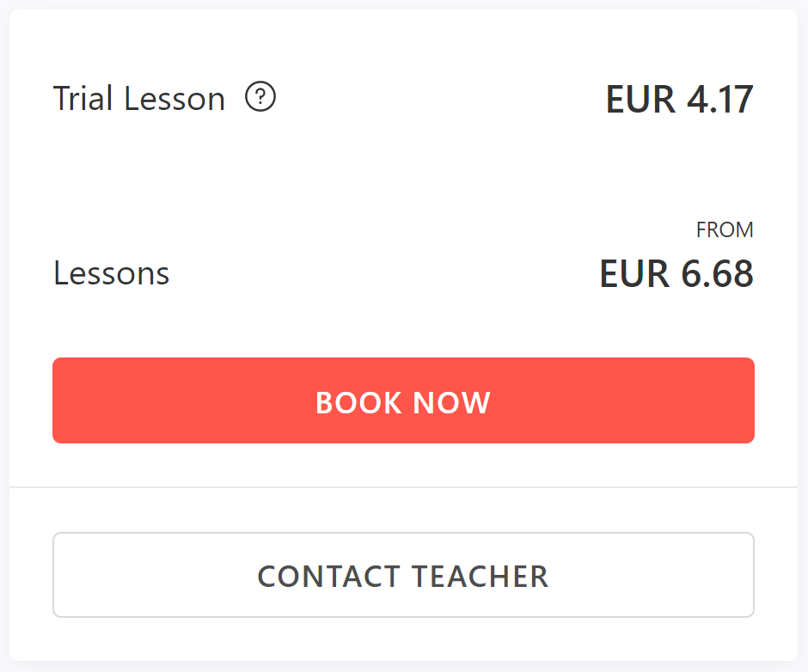Click the "4.17" amount for trial lesson

tap(719, 100)
